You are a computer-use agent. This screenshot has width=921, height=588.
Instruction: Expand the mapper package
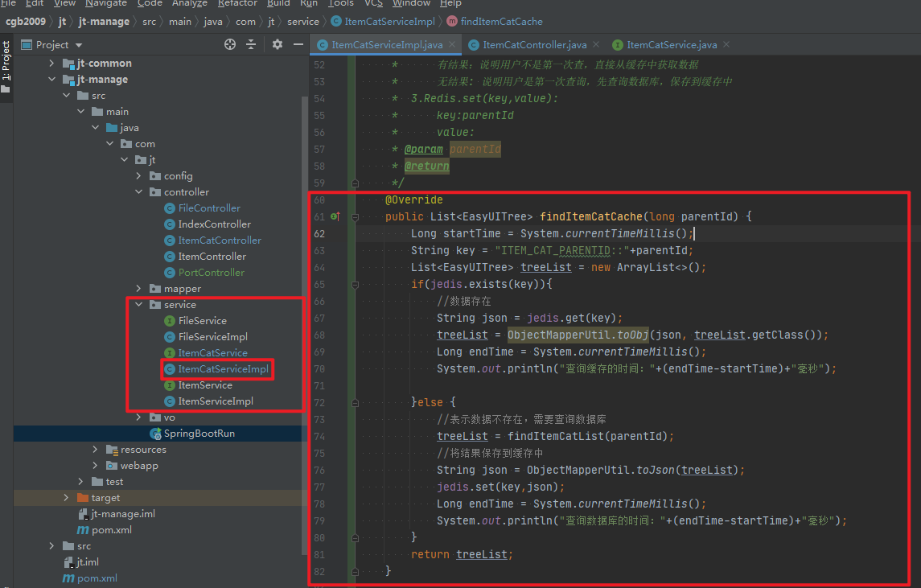click(x=138, y=289)
